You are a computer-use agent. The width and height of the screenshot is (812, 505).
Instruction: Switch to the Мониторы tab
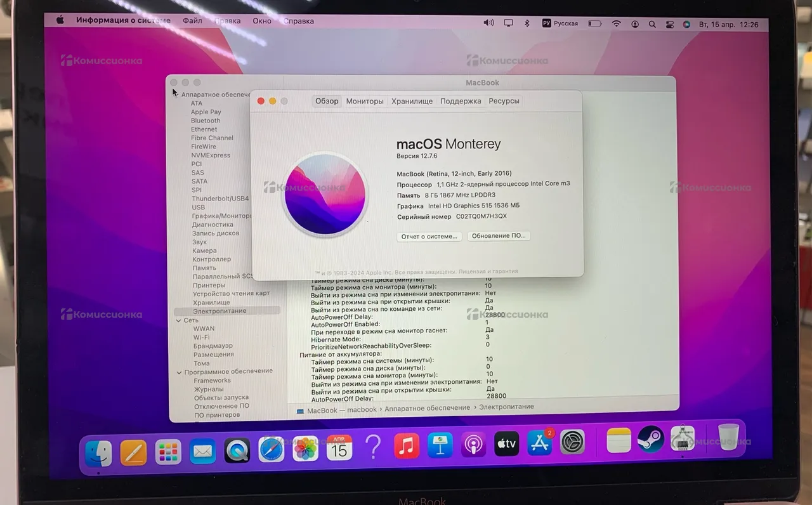coord(365,101)
